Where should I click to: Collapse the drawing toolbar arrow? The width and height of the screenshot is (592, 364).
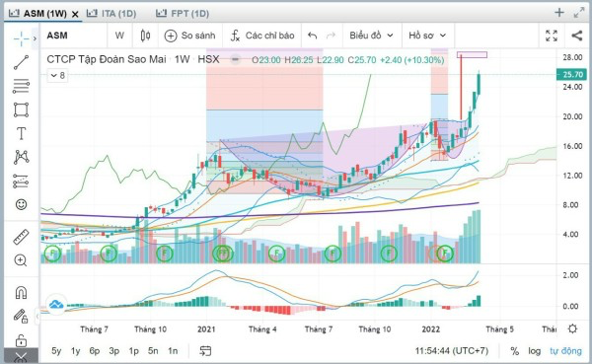click(x=37, y=316)
